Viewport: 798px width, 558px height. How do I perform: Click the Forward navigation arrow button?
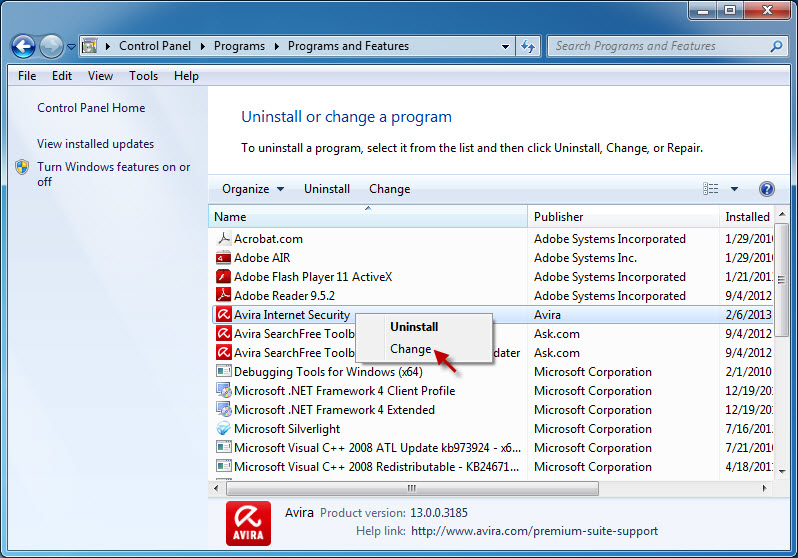tap(51, 46)
